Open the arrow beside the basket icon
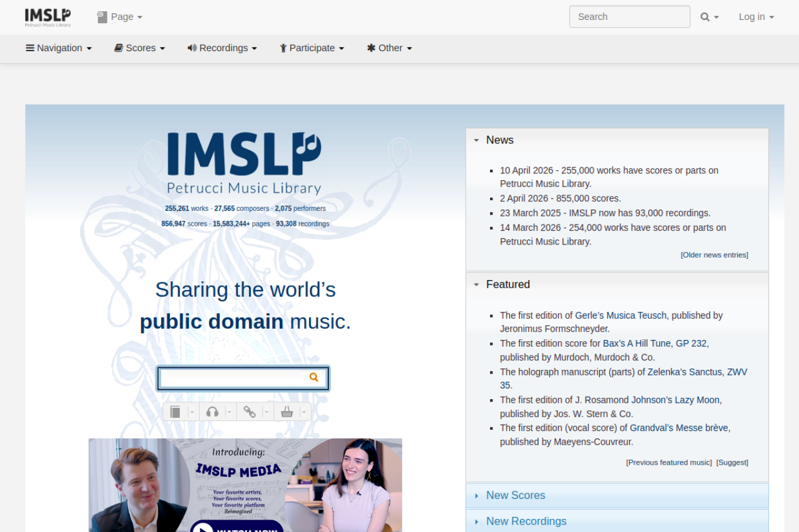 point(304,412)
